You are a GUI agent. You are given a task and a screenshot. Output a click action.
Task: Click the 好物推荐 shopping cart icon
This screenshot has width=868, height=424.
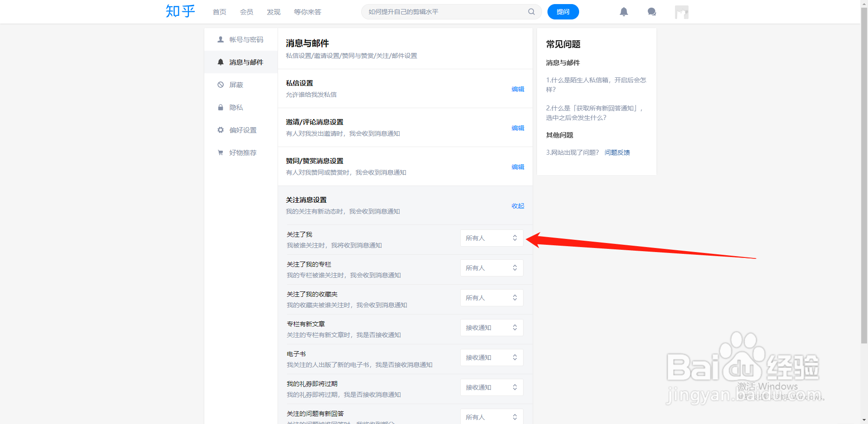(221, 152)
